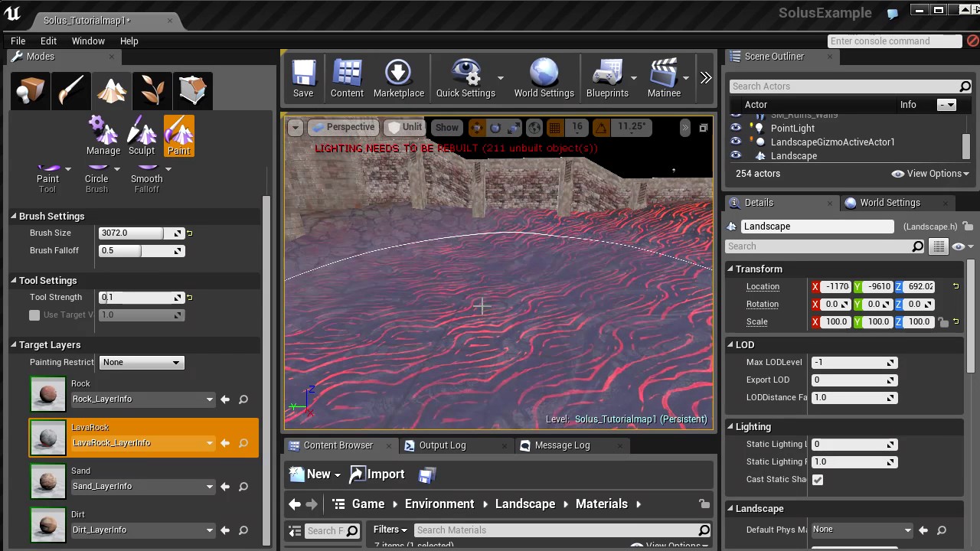Expand the hidden toolbar overflow chevron
This screenshot has width=980, height=551.
pyautogui.click(x=706, y=78)
